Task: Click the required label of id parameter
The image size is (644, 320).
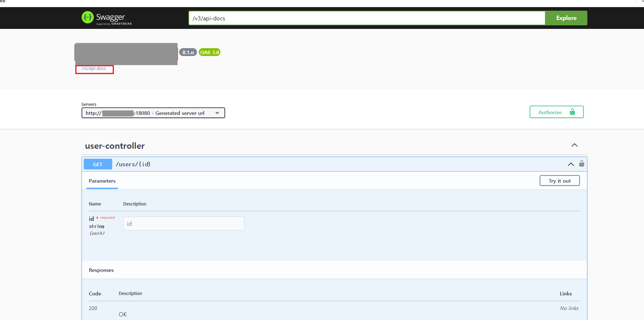Action: point(108,218)
